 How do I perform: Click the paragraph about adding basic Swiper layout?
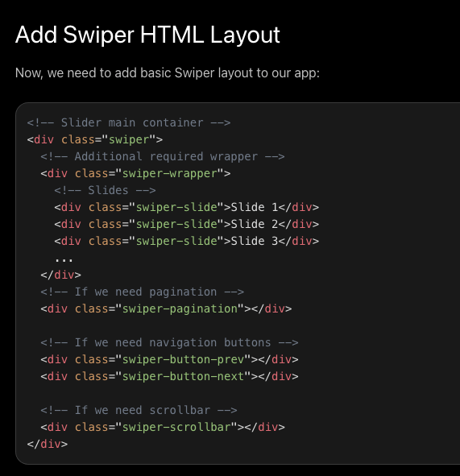(x=168, y=73)
